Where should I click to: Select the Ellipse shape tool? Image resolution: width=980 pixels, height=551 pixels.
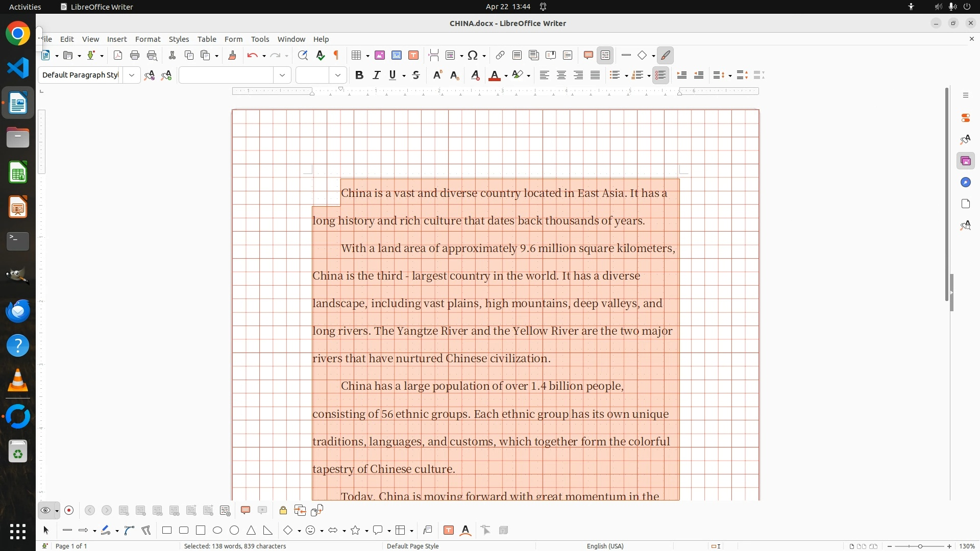pos(217,531)
